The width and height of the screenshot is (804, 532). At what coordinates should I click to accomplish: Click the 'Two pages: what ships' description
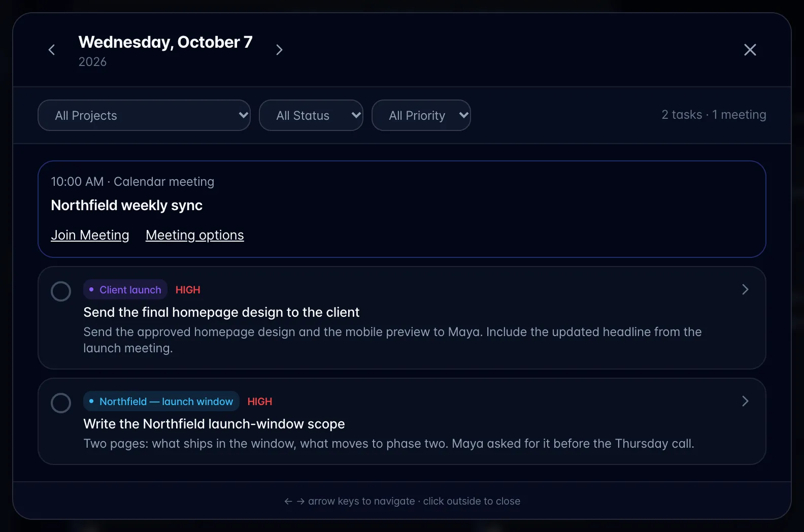point(389,444)
